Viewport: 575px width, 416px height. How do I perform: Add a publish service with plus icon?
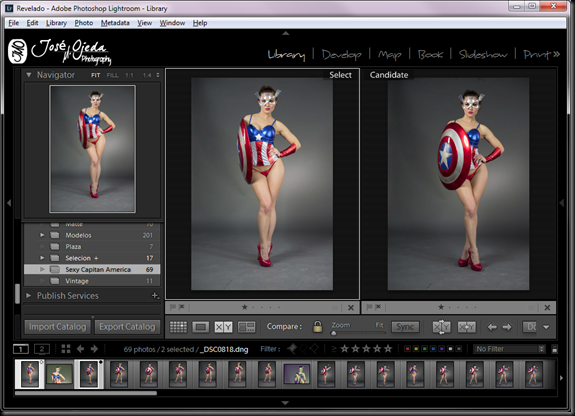pos(155,295)
